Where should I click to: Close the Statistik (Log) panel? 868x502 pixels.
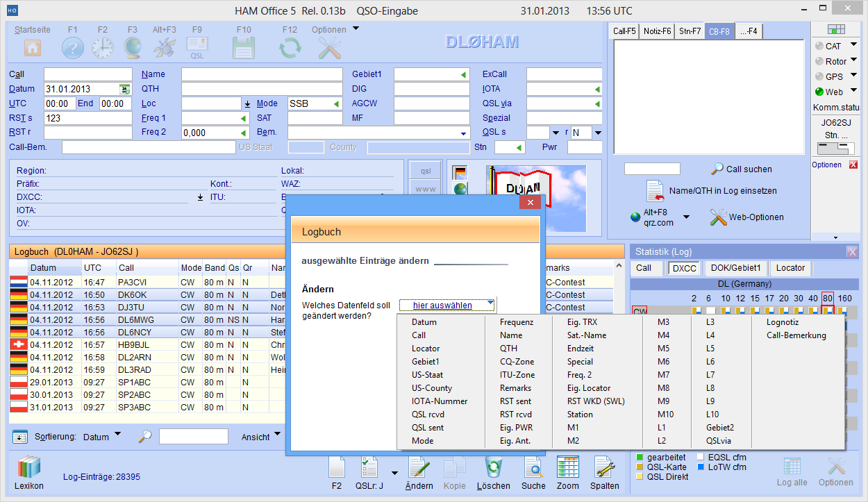pos(852,251)
